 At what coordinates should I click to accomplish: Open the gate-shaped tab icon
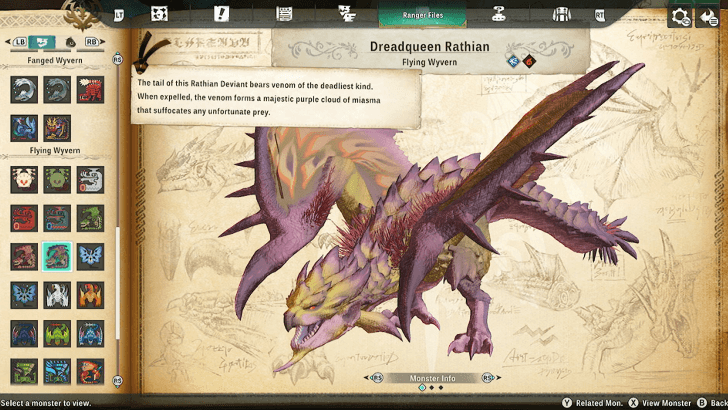coord(561,14)
